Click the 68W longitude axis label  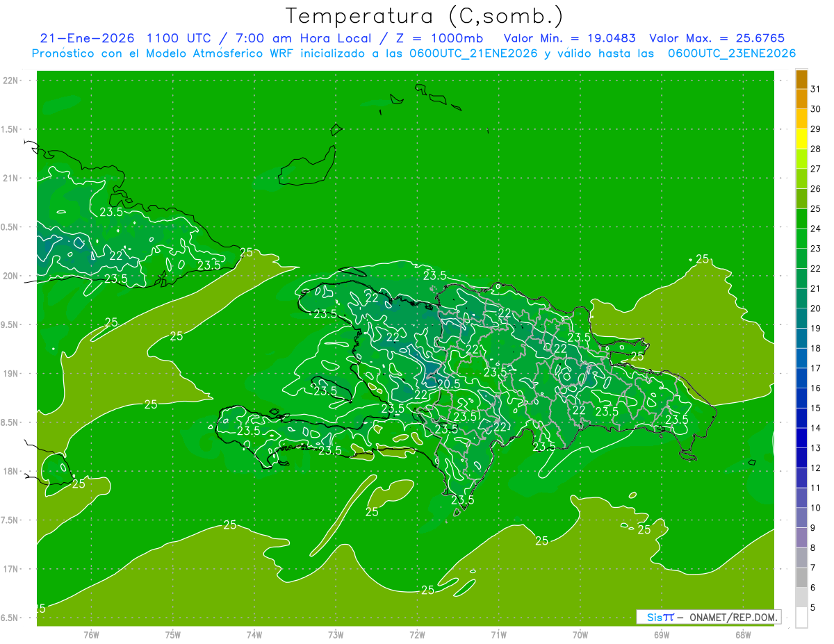pos(742,634)
